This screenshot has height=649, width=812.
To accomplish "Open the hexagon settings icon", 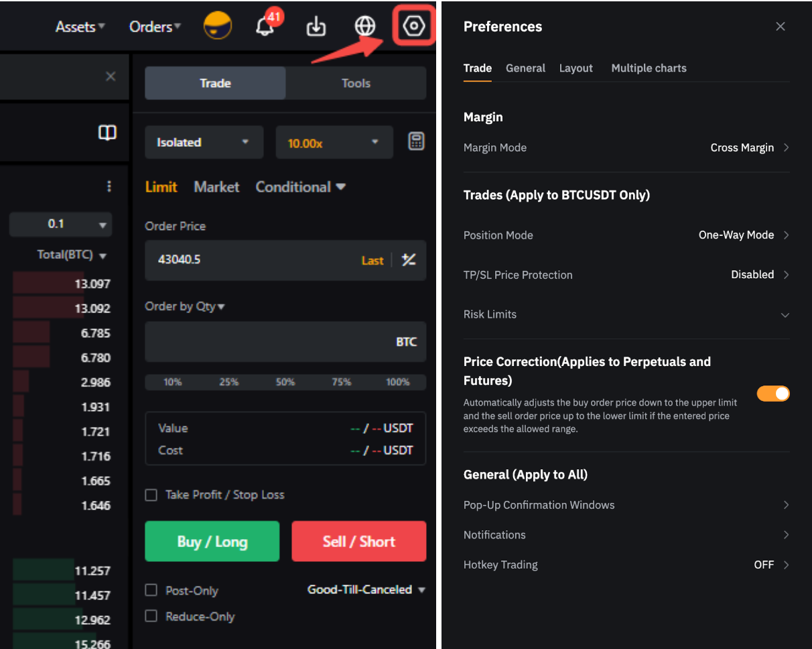I will (x=414, y=27).
